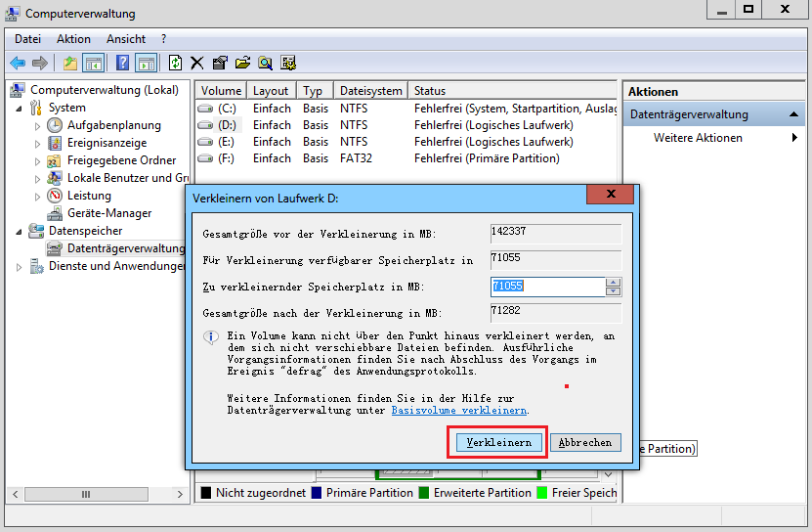Click the Refresh toolbar icon
This screenshot has height=532, width=812.
pyautogui.click(x=176, y=64)
